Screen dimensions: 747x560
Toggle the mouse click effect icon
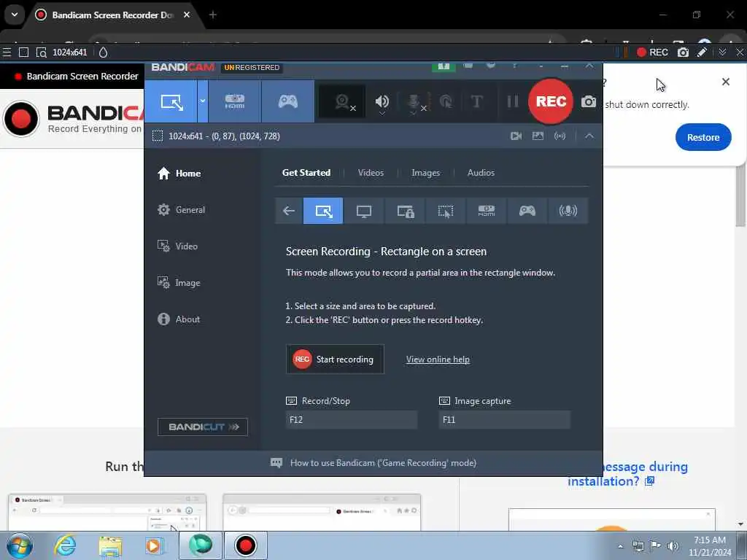point(446,101)
